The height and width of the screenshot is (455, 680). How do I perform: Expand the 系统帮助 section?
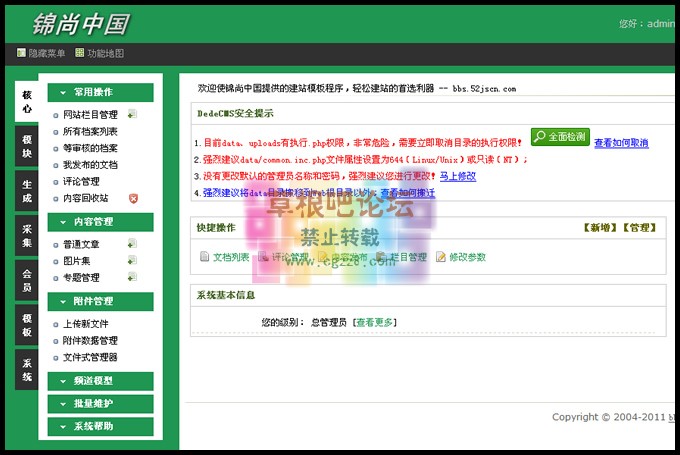tap(100, 426)
